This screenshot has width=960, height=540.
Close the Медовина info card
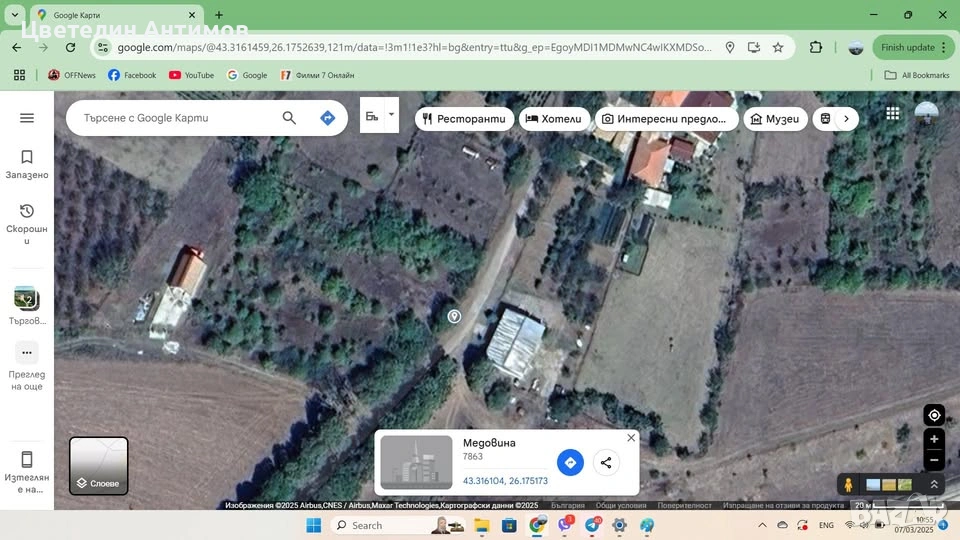click(x=631, y=438)
